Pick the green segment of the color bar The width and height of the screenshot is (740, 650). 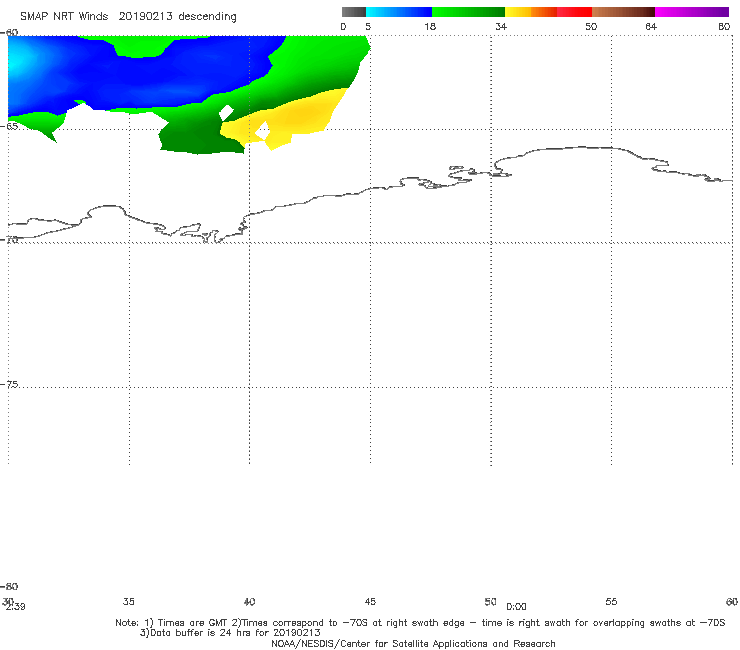point(468,12)
